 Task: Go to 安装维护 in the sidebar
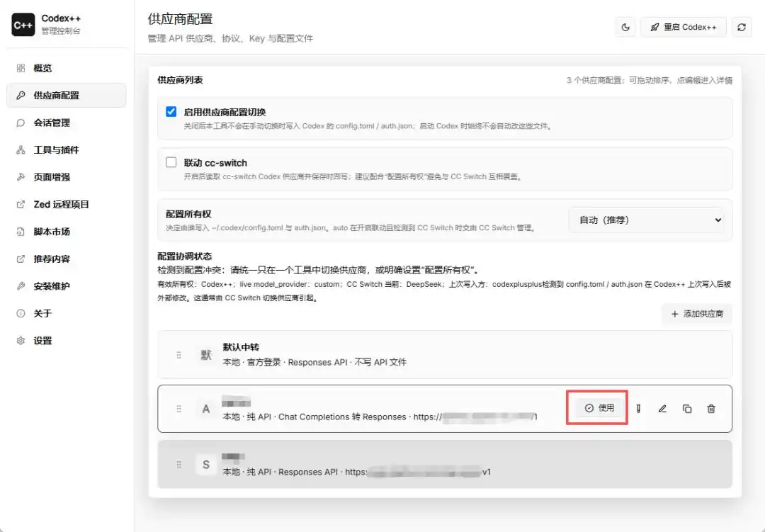67,286
